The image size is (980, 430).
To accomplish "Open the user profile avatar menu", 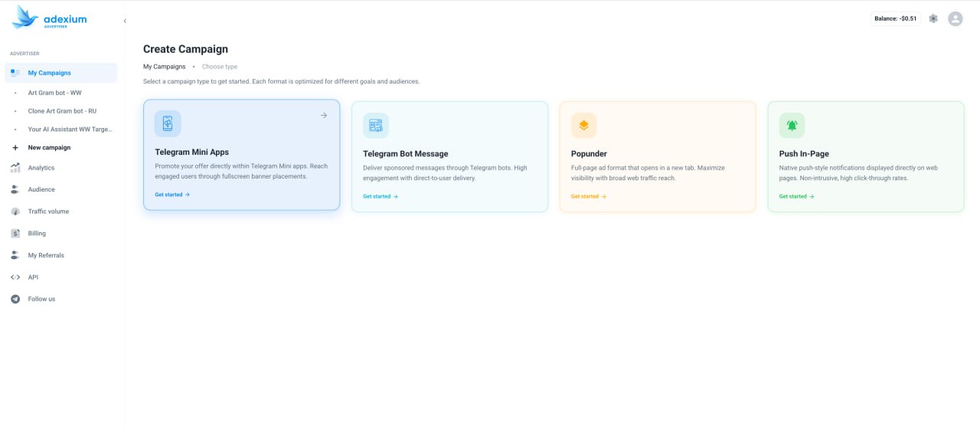I will [955, 18].
